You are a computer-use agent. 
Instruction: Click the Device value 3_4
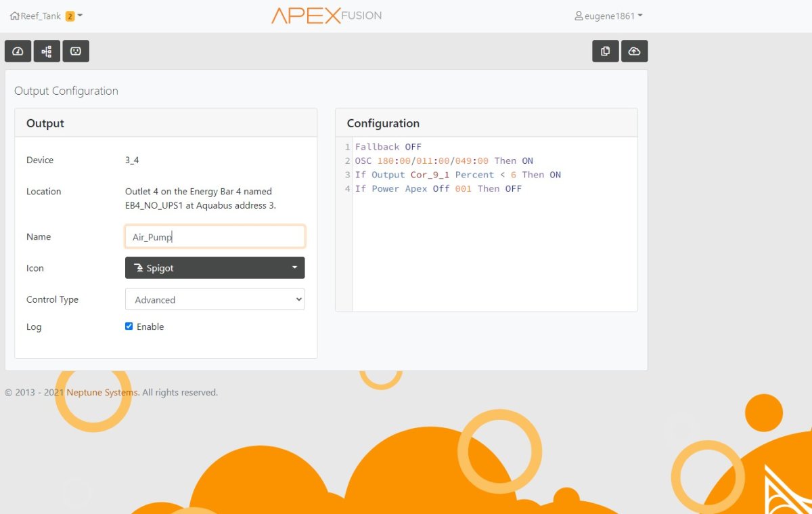click(x=132, y=160)
